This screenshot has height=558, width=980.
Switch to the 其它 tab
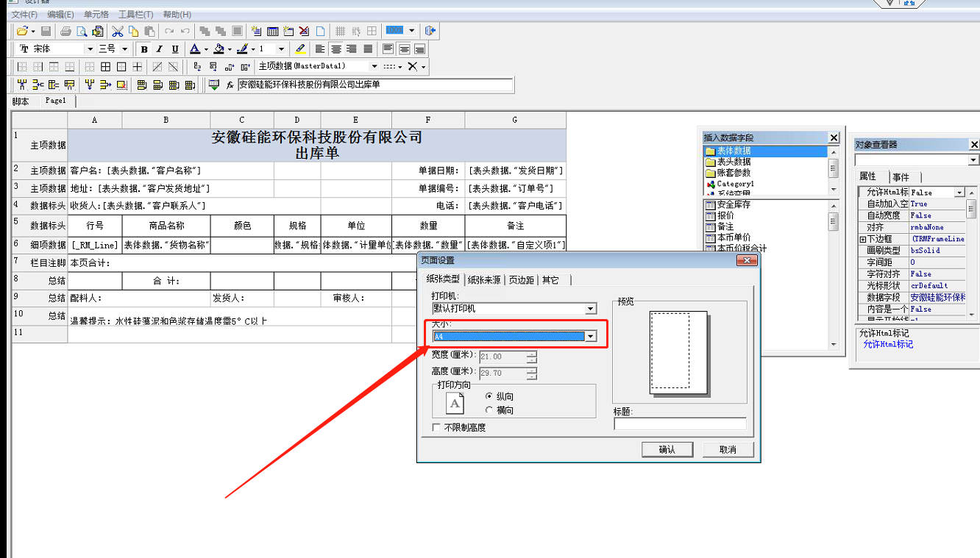550,279
